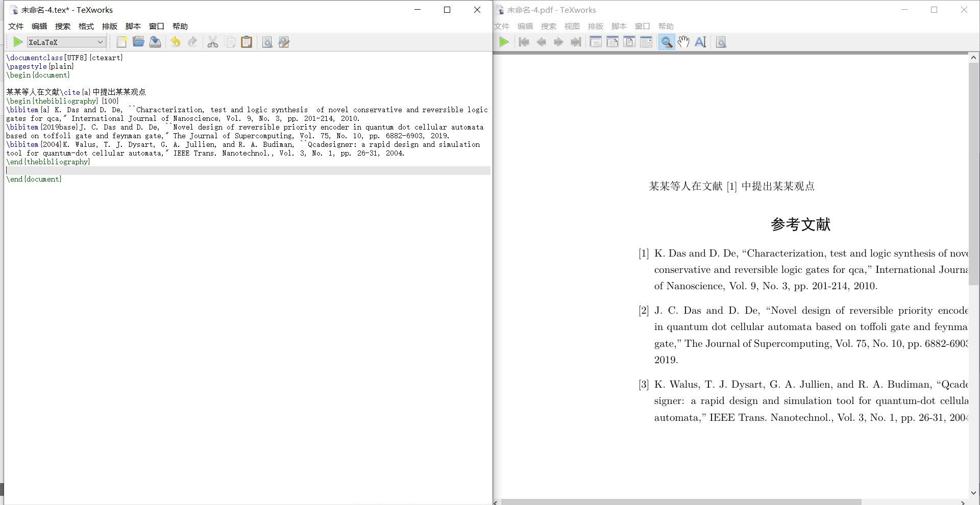The height and width of the screenshot is (505, 980).
Task: Open the 编辑 menu in the PDF window
Action: click(525, 27)
